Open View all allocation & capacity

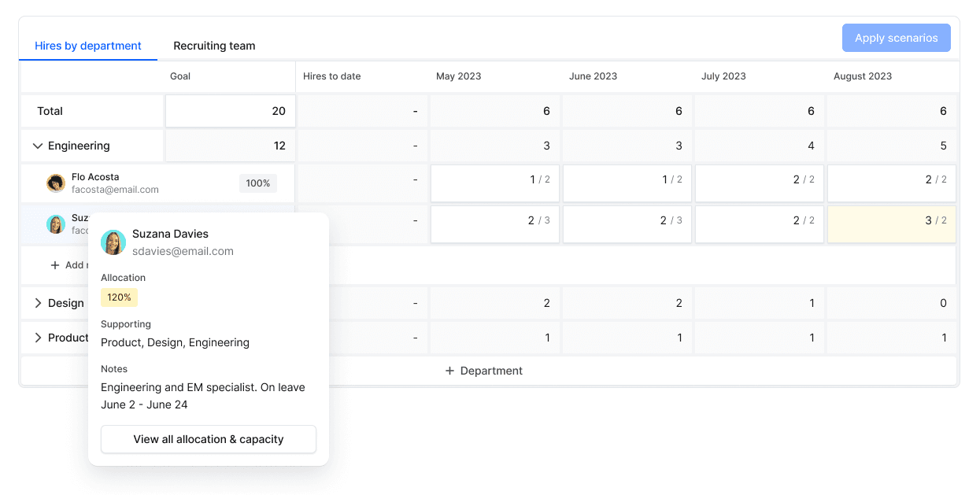point(208,439)
